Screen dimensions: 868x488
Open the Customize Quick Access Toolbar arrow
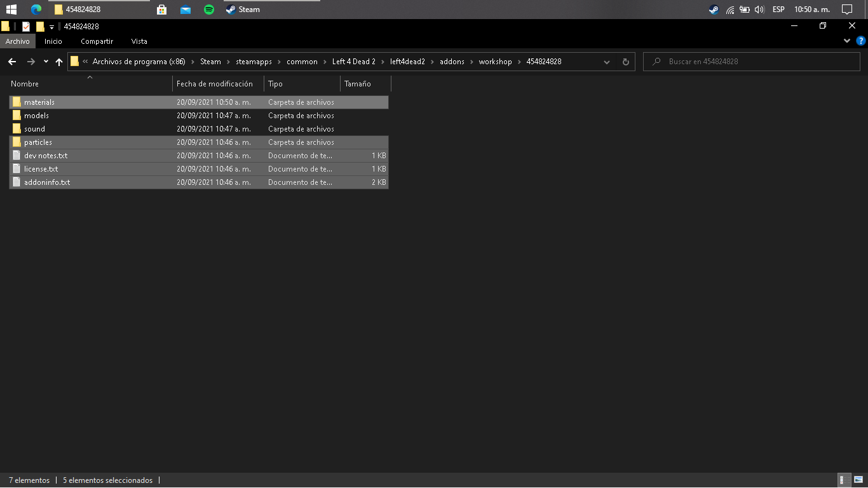tap(51, 27)
